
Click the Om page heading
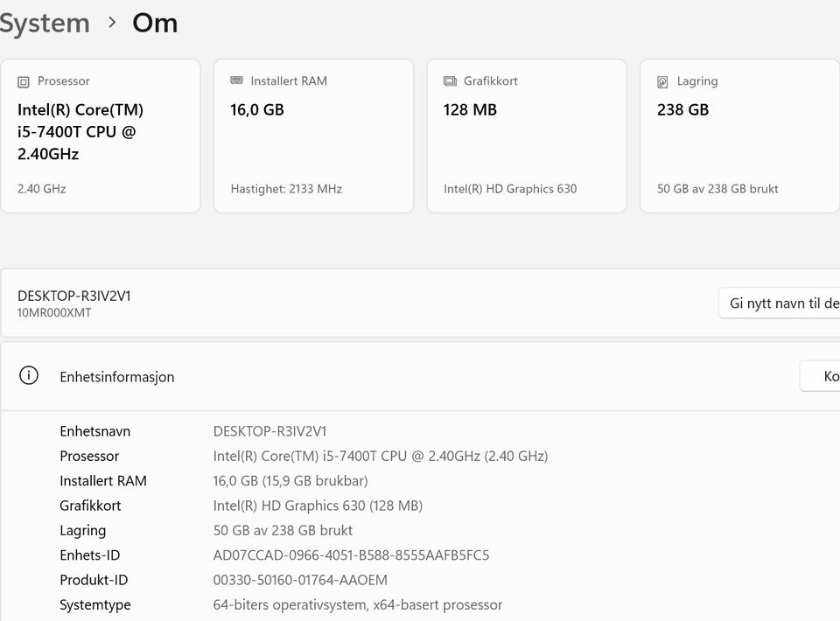[155, 23]
